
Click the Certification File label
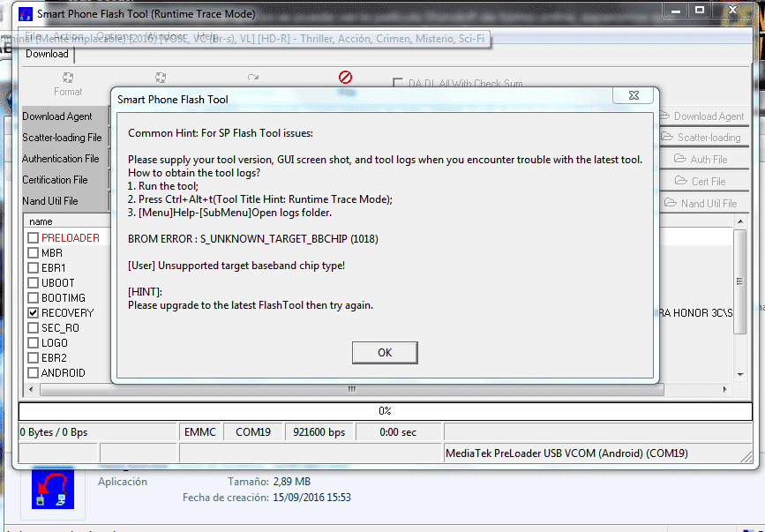tap(55, 180)
